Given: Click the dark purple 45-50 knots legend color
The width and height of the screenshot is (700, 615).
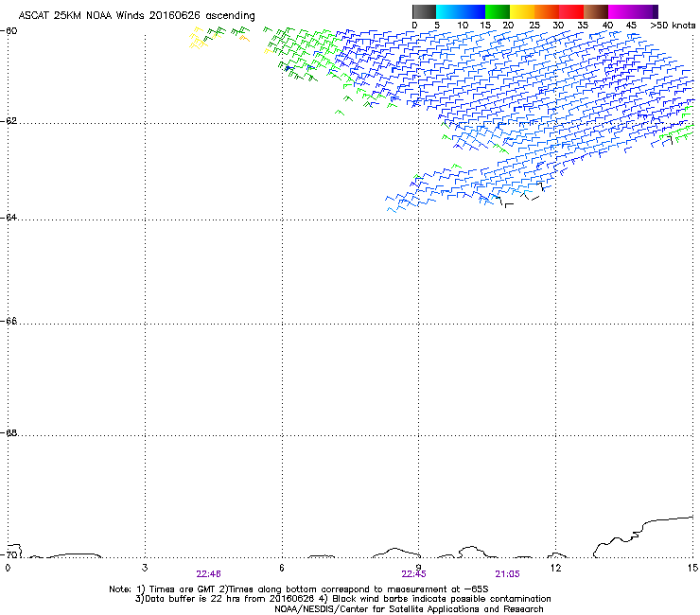Looking at the screenshot, I should click(x=645, y=11).
